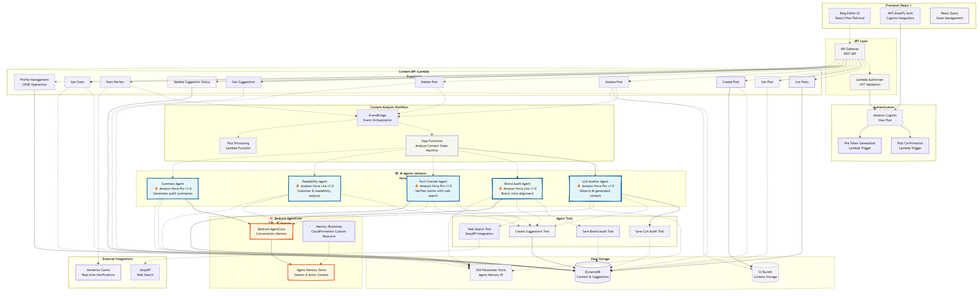Click the Agent Memory Store node
Screen dimensions: 980x296
(311, 272)
